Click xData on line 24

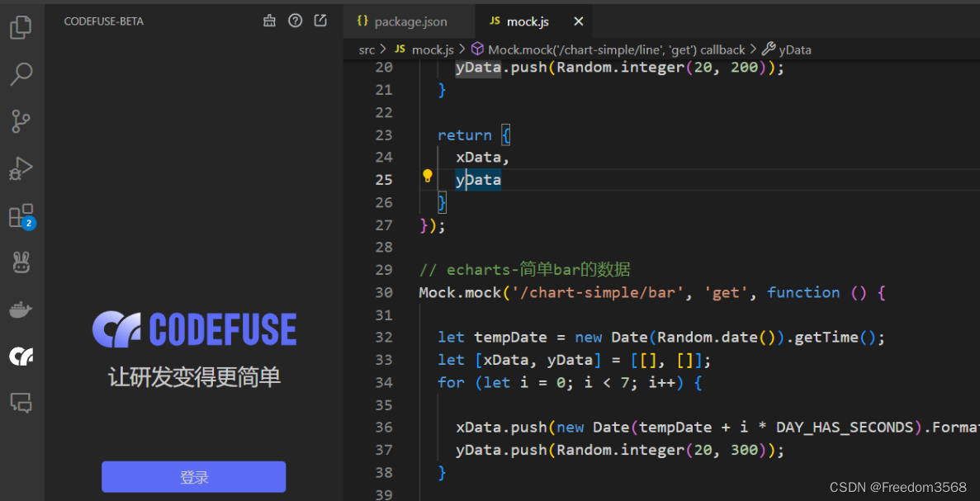478,158
